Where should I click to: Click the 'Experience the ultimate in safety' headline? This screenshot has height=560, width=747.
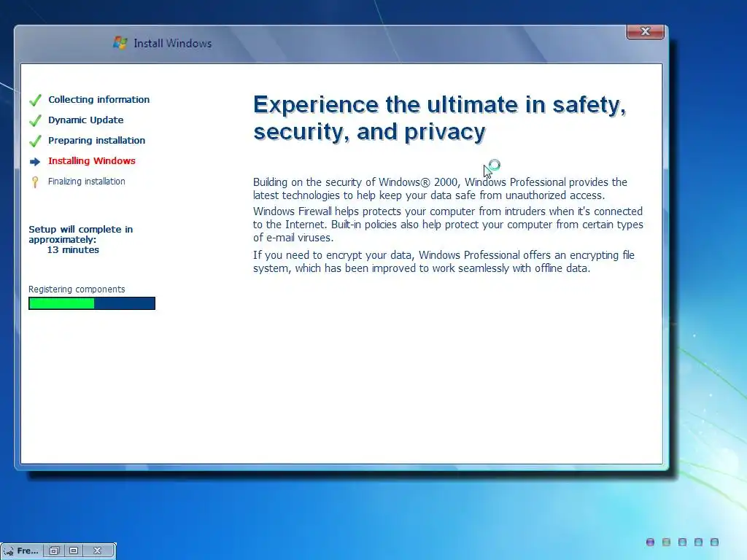pyautogui.click(x=439, y=117)
